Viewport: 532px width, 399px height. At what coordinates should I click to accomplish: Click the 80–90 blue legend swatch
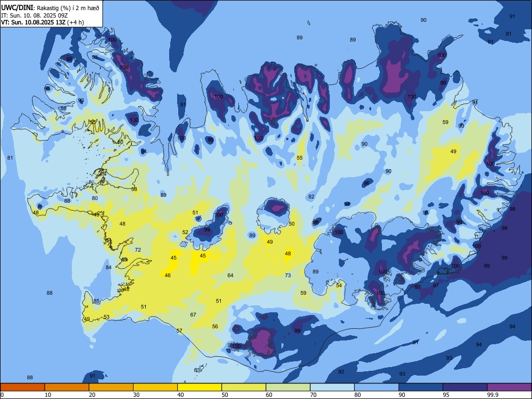[377, 387]
